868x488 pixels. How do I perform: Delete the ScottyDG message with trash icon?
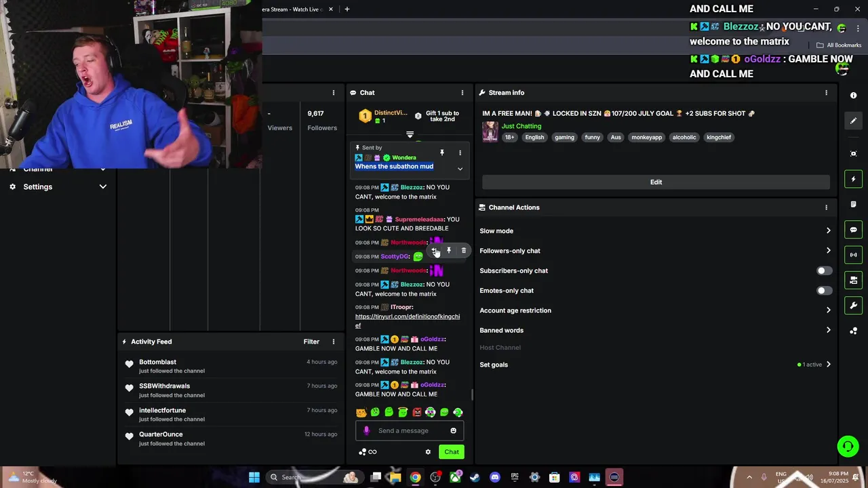(x=464, y=250)
